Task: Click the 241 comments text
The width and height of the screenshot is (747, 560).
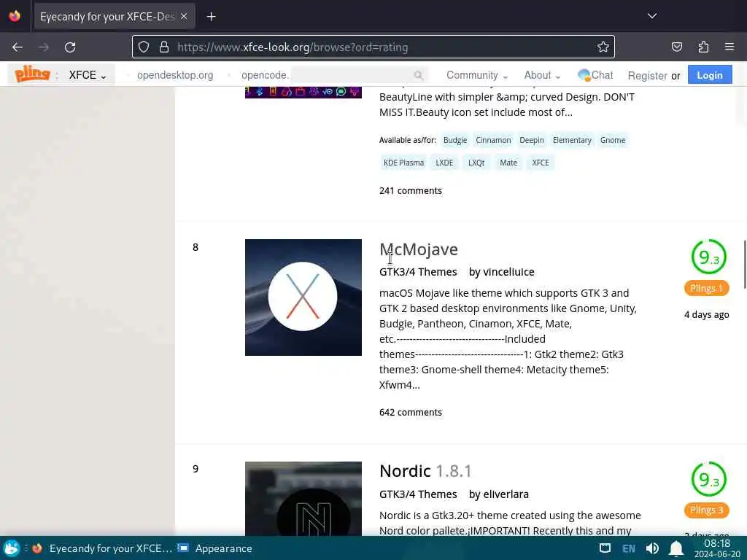Action: [410, 190]
